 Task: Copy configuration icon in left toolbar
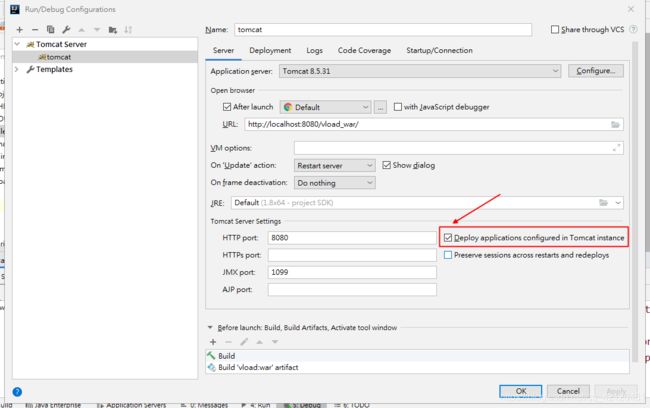[x=51, y=29]
